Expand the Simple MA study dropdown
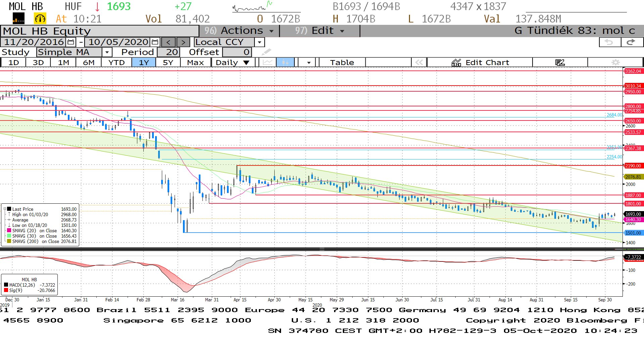This screenshot has width=644, height=344. [107, 52]
